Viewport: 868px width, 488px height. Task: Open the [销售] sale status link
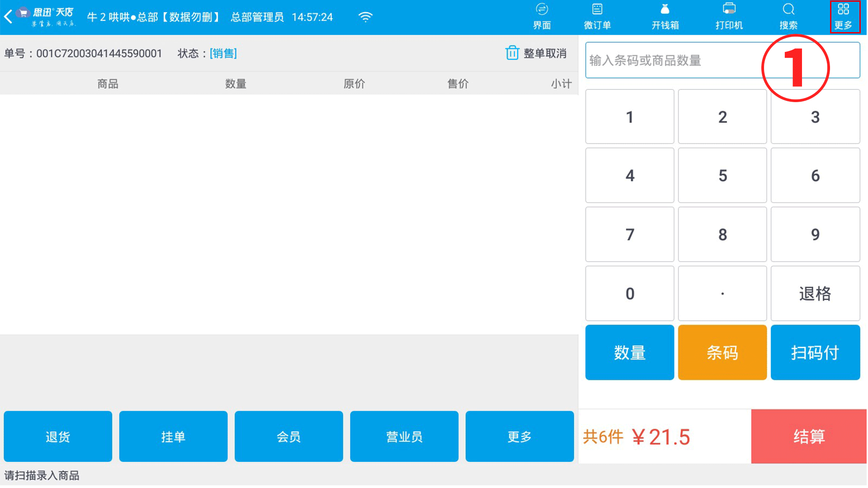point(223,53)
